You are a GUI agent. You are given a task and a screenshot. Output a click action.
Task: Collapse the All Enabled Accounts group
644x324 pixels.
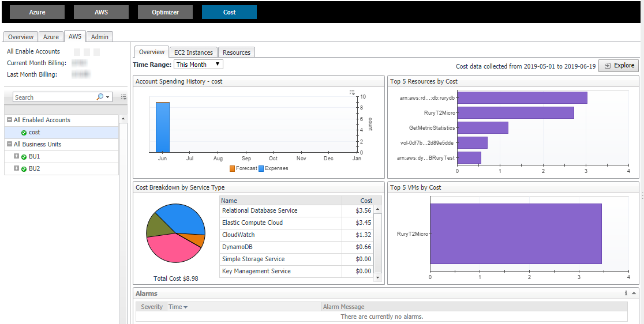pyautogui.click(x=9, y=120)
